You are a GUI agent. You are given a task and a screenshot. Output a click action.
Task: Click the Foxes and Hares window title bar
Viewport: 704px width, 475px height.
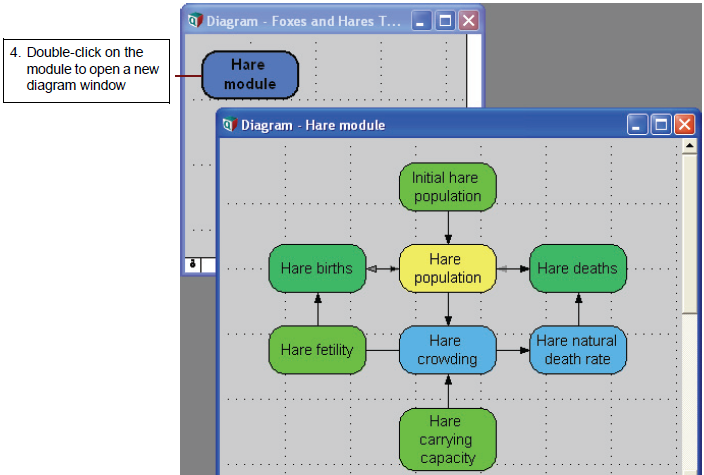pyautogui.click(x=332, y=21)
